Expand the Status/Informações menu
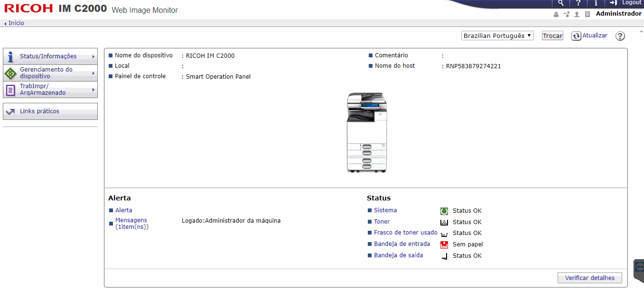Viewport: 644px width, 289px height. (x=50, y=56)
